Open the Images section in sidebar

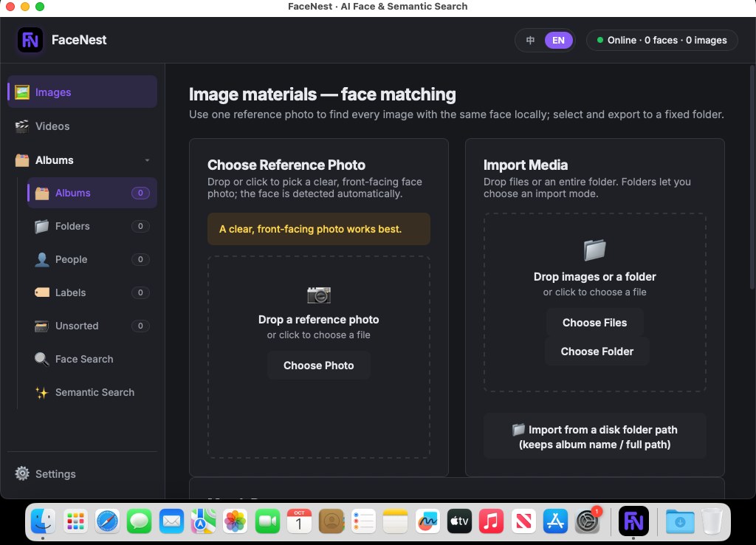83,92
